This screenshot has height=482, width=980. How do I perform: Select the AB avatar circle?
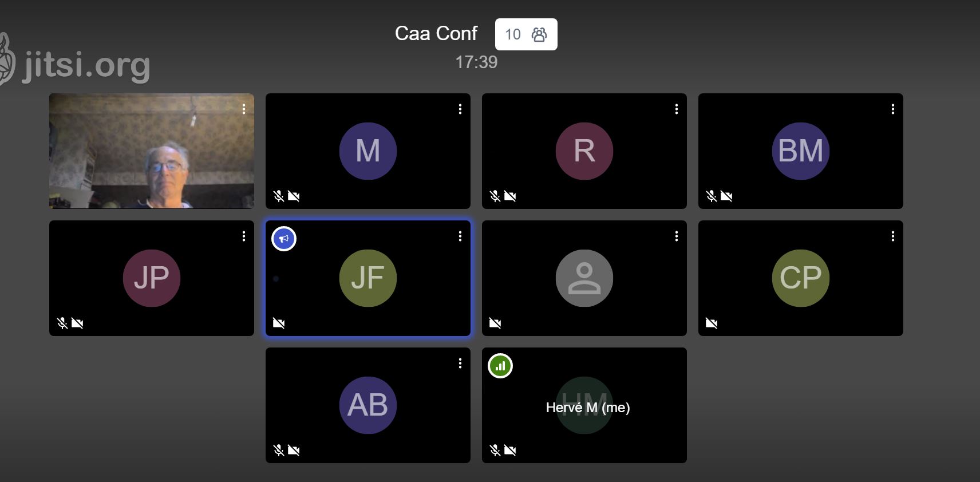pyautogui.click(x=368, y=405)
